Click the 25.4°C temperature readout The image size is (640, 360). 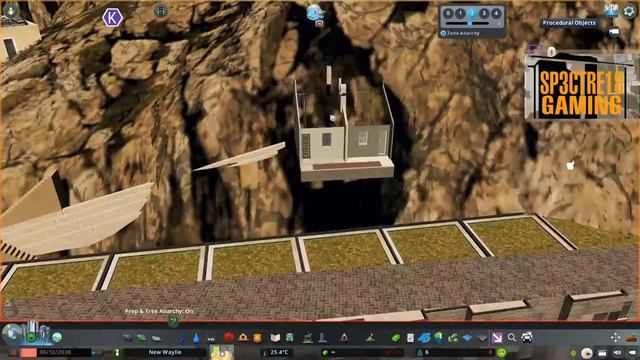point(279,352)
